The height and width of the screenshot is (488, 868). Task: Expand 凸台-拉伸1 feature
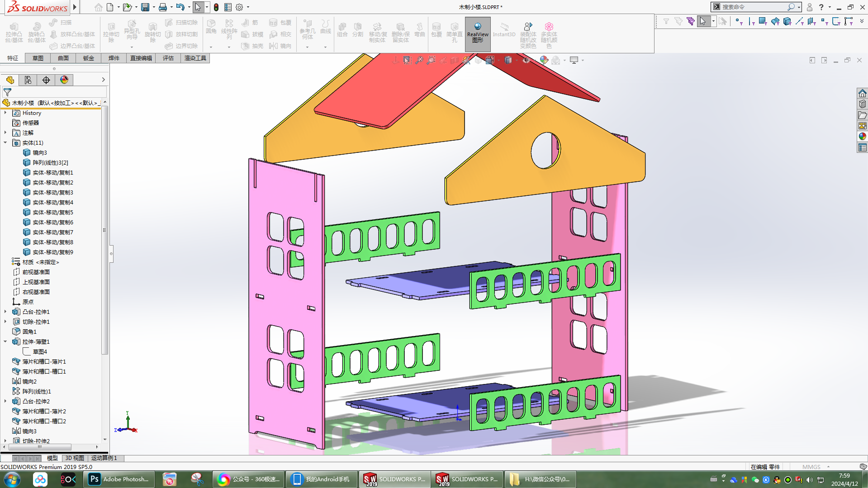pyautogui.click(x=5, y=312)
